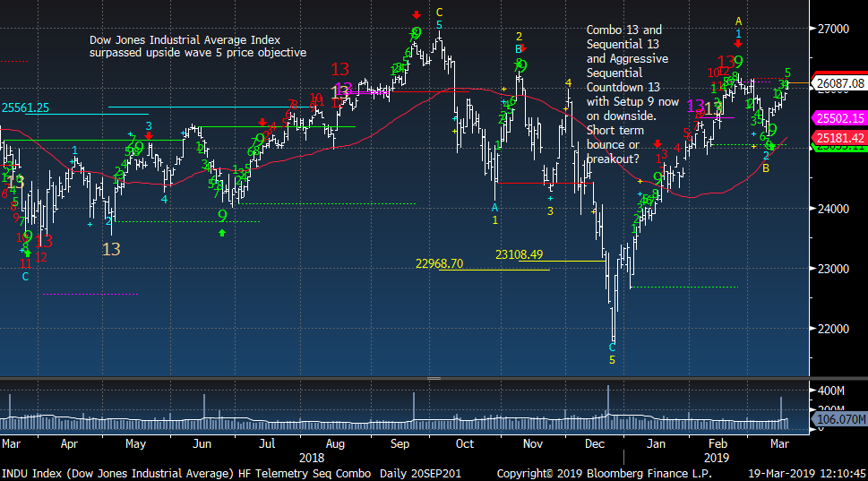Click the Nov month label on time axis
This screenshot has width=868, height=481.
[533, 444]
